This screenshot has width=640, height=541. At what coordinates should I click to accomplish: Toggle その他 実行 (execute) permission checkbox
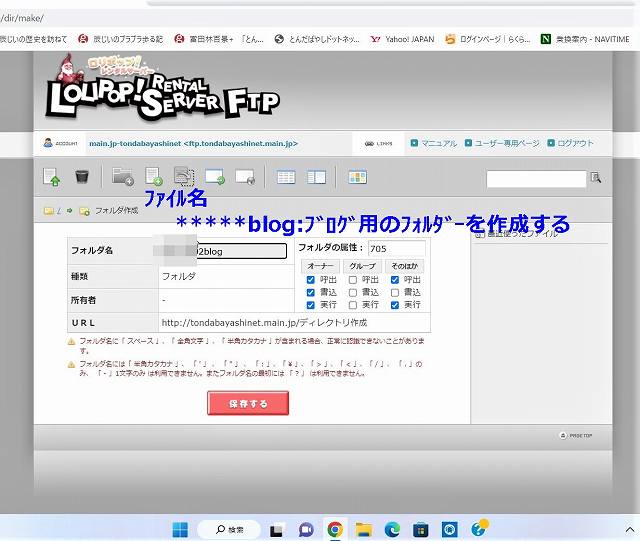click(x=396, y=305)
